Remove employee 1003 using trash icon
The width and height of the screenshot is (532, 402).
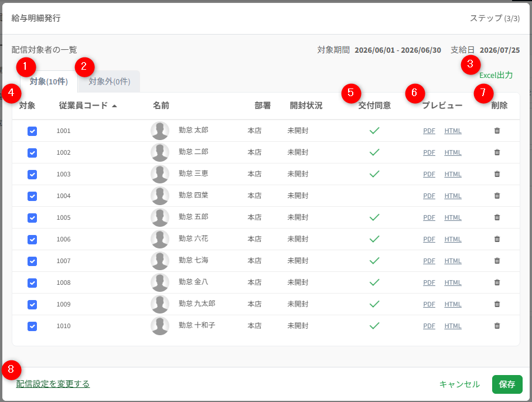497,174
